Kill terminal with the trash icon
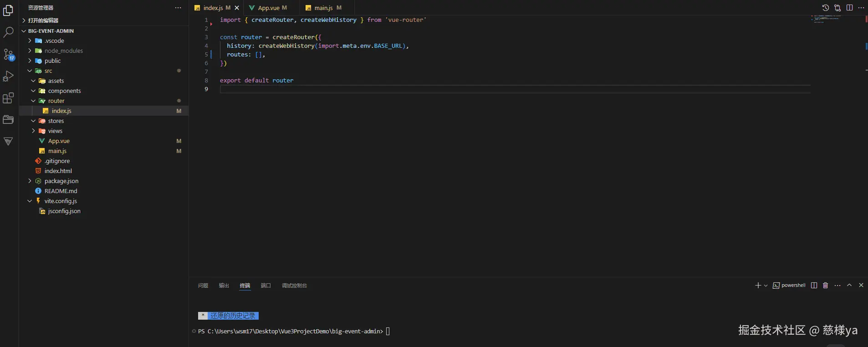Image resolution: width=868 pixels, height=347 pixels. [825, 285]
